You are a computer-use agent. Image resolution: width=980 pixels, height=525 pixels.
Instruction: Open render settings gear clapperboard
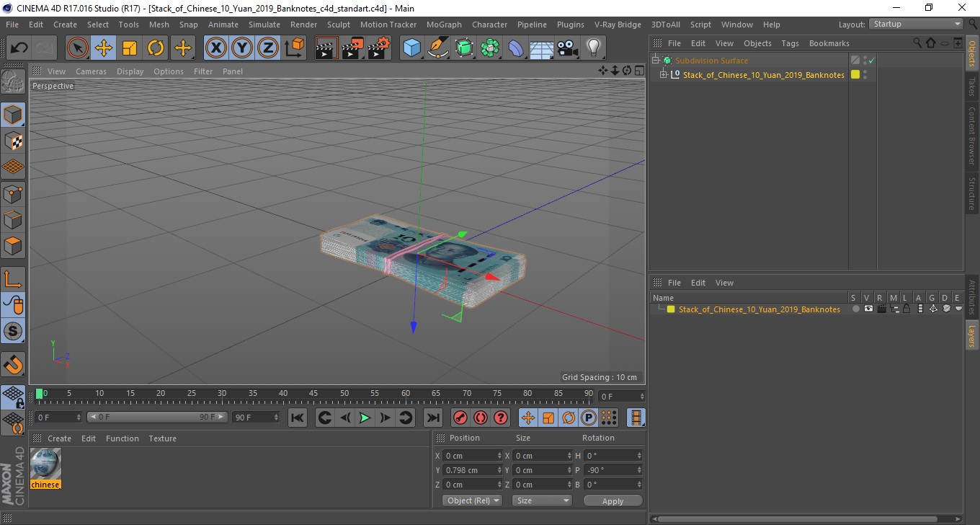379,48
